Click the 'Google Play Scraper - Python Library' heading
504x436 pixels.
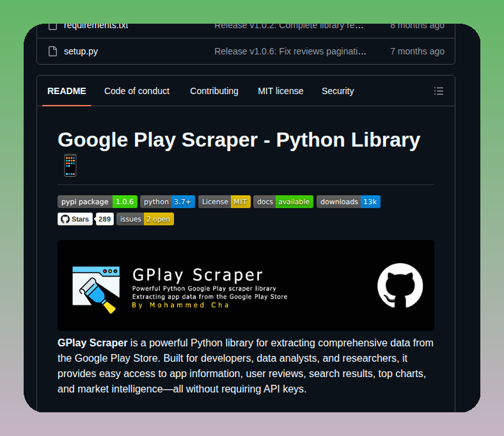pos(239,140)
